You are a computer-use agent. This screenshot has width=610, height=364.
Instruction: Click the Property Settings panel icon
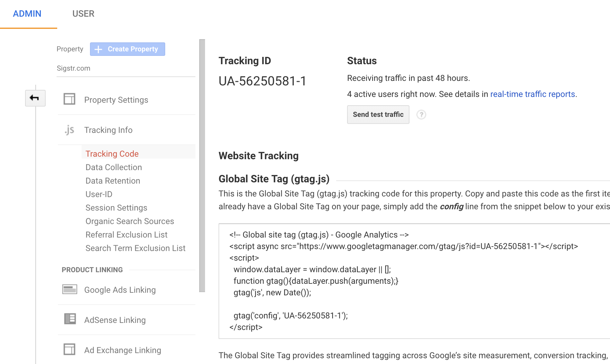(69, 99)
